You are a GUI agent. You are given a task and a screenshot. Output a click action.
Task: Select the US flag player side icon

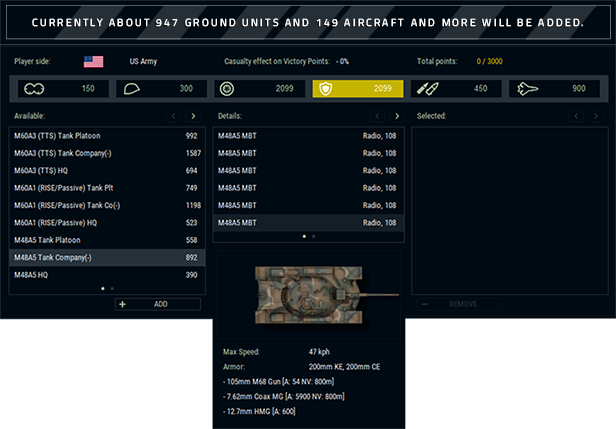(93, 62)
